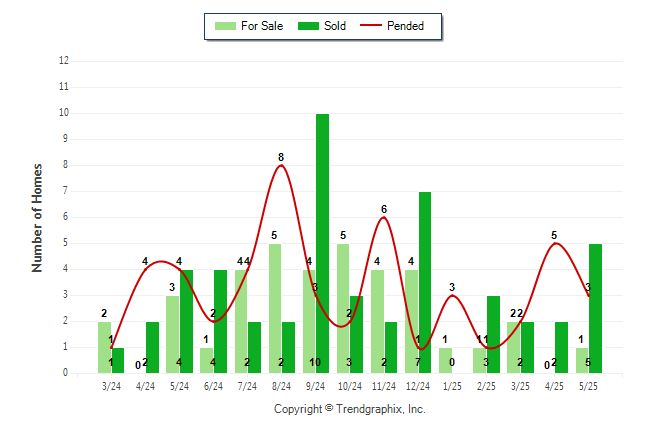The image size is (646, 434).
Task: Click the Pended peak label 5 at 4/25
Action: 554,235
